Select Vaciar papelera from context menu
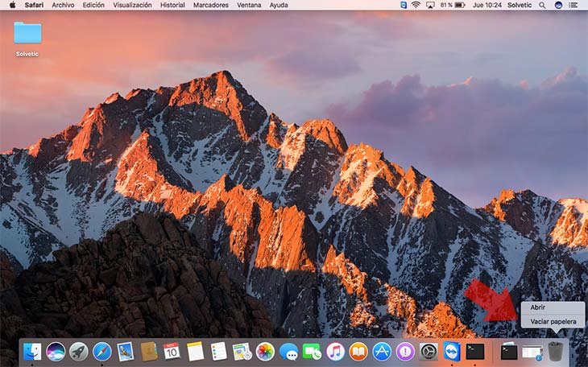 pos(553,322)
